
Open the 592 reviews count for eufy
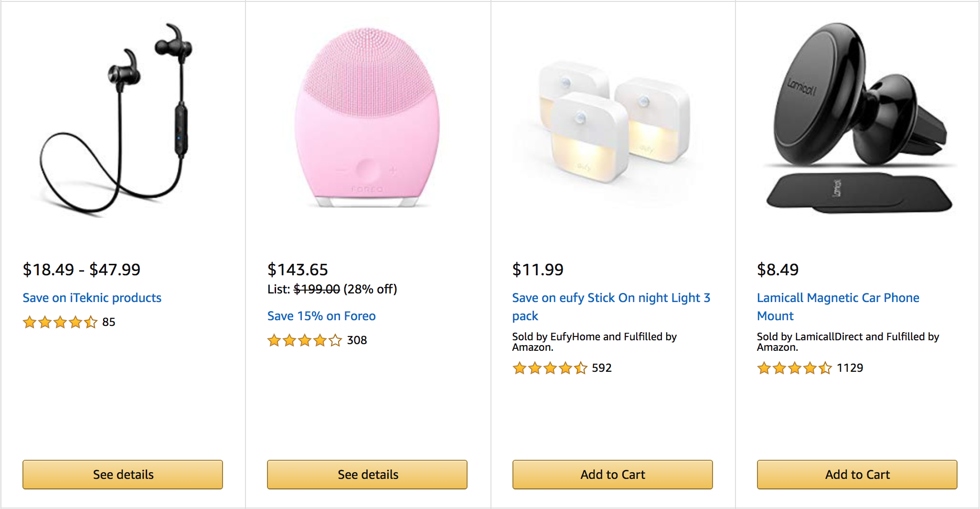coord(602,368)
